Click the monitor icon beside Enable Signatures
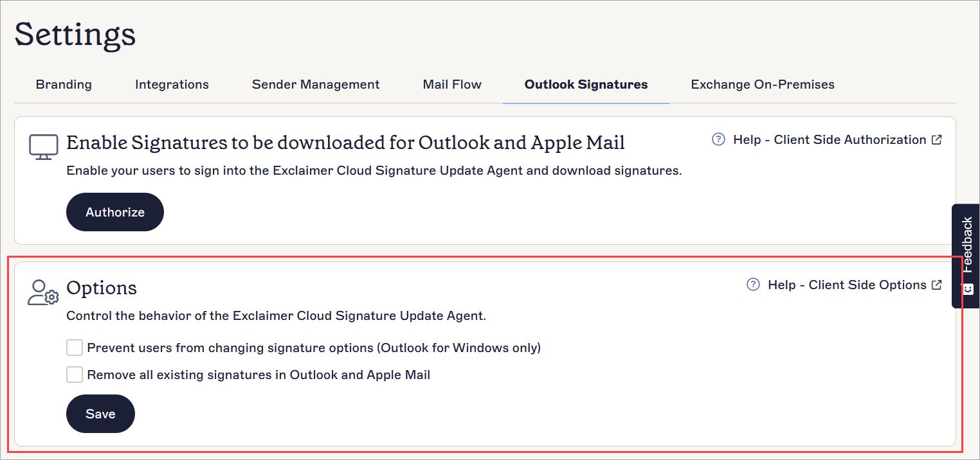The width and height of the screenshot is (980, 460). [43, 146]
